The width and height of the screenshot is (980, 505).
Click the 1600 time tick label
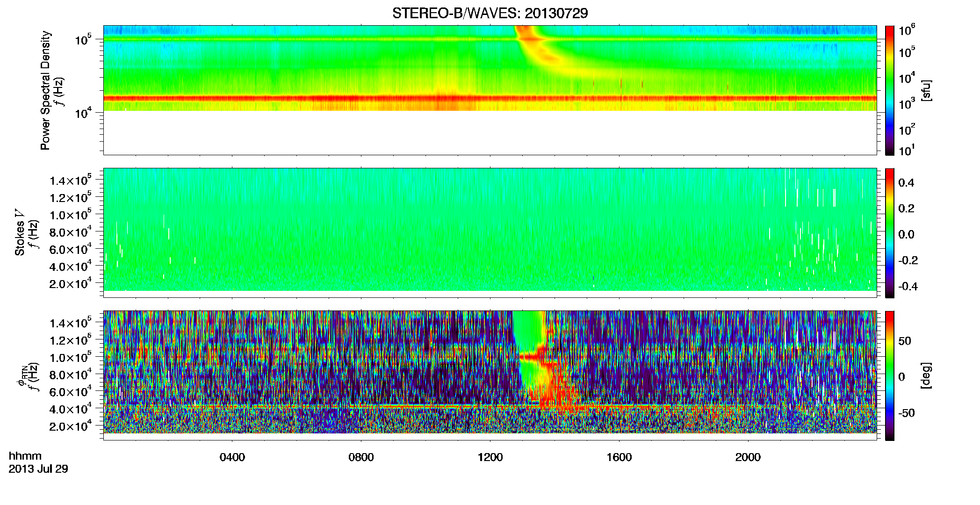[619, 457]
